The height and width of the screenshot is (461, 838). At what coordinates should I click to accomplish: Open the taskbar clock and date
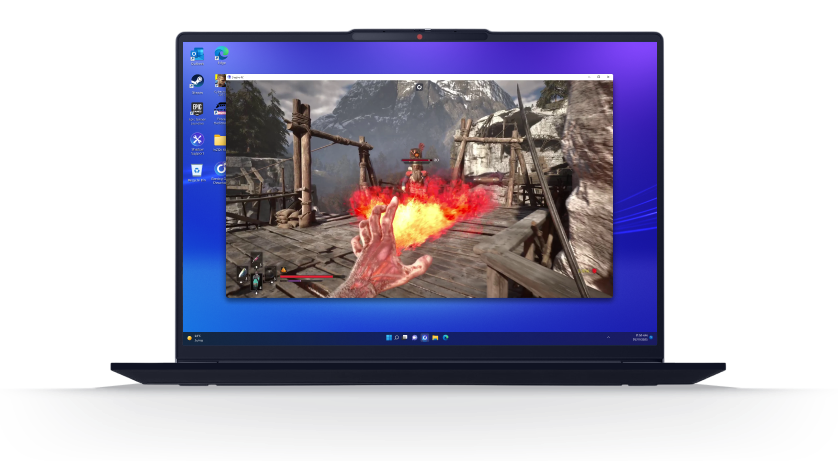(x=640, y=338)
